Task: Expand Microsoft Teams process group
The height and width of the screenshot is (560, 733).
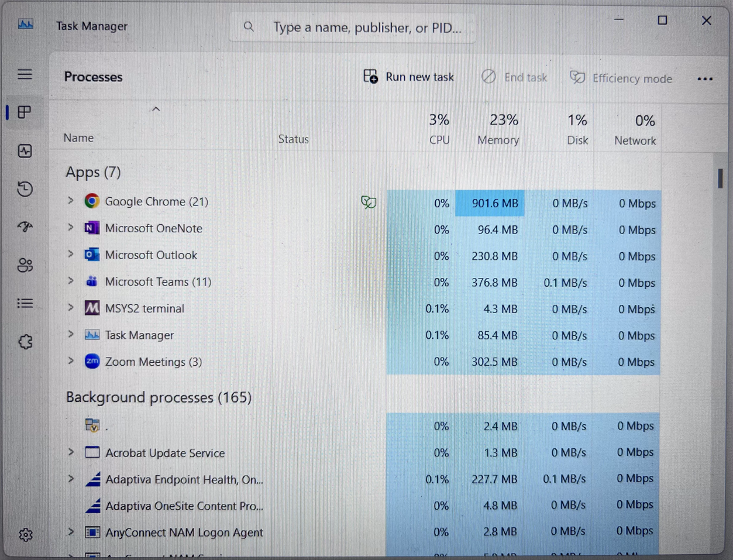Action: point(71,281)
